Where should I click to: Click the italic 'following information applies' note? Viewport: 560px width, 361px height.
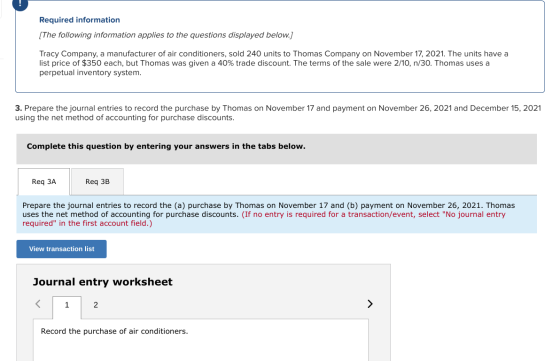166,35
